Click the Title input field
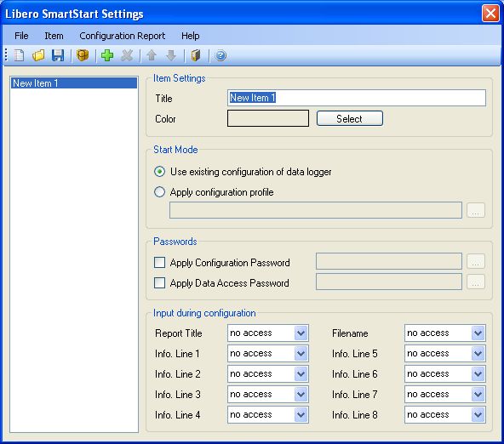The image size is (504, 444). click(357, 98)
